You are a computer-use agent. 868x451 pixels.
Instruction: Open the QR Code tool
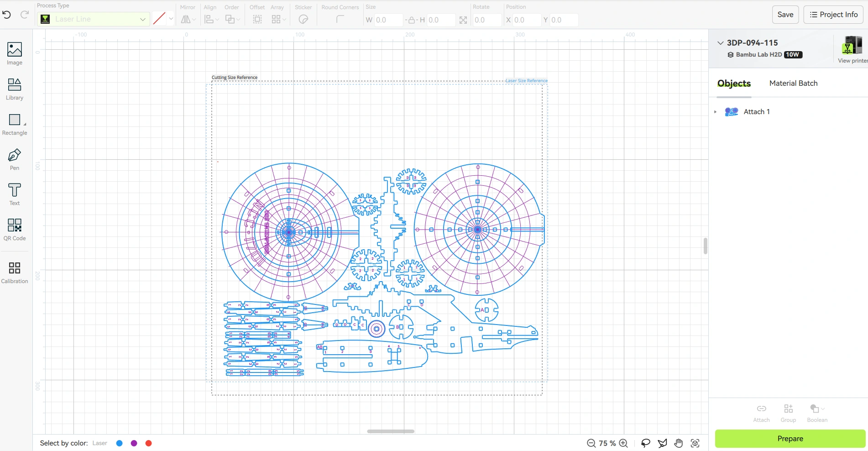tap(15, 230)
